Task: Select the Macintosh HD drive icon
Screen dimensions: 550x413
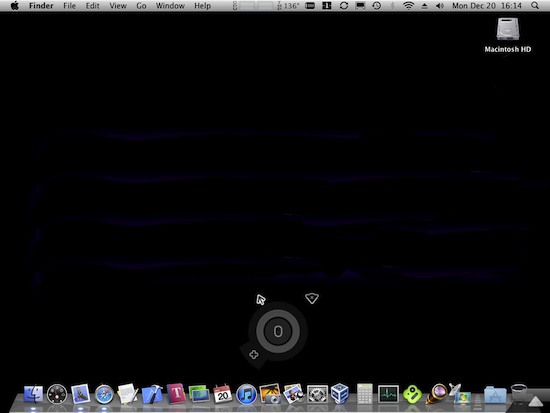Action: click(x=508, y=35)
